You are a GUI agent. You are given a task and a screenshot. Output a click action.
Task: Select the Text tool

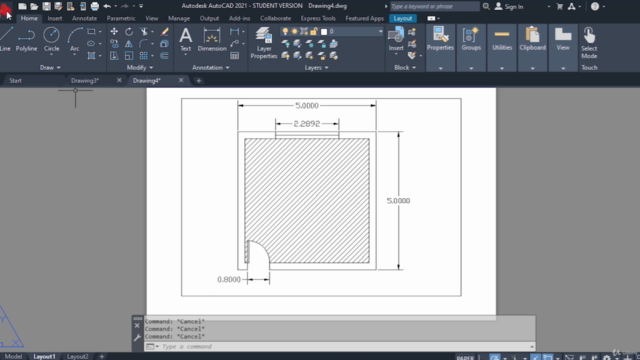click(186, 39)
